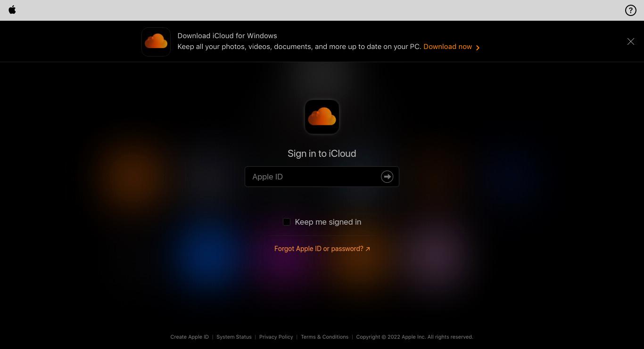This screenshot has width=644, height=349.
Task: Open the Create Apple ID footer link
Action: point(190,337)
